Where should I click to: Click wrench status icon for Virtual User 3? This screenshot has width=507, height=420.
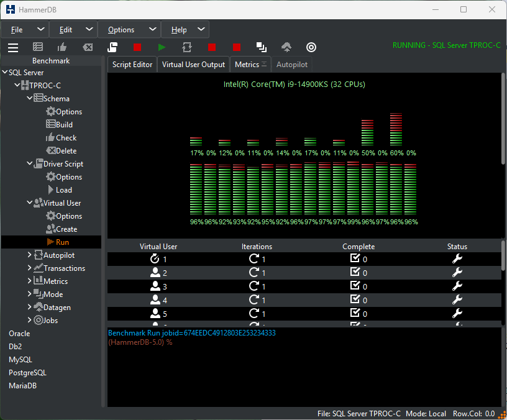[x=457, y=286]
